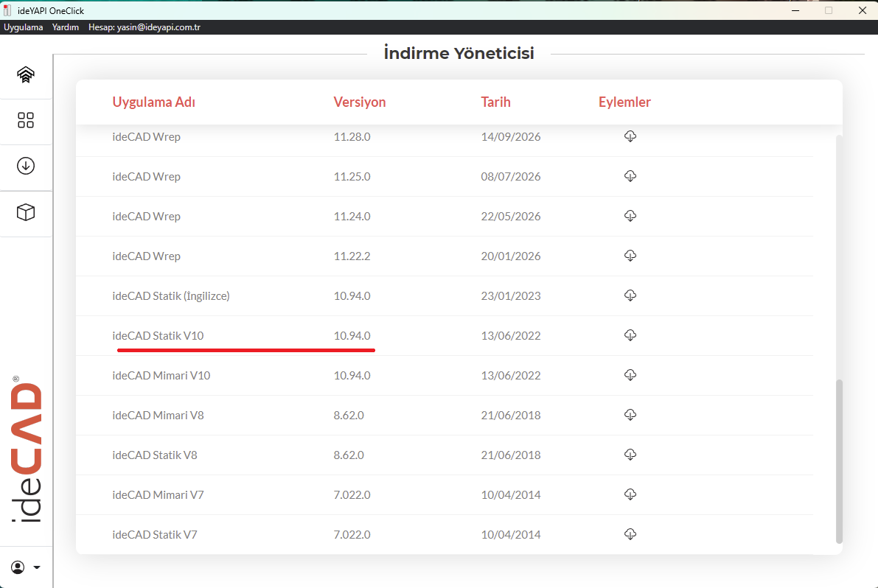Select the ideCAD Statik (İngilizce) name
878x588 pixels.
171,296
